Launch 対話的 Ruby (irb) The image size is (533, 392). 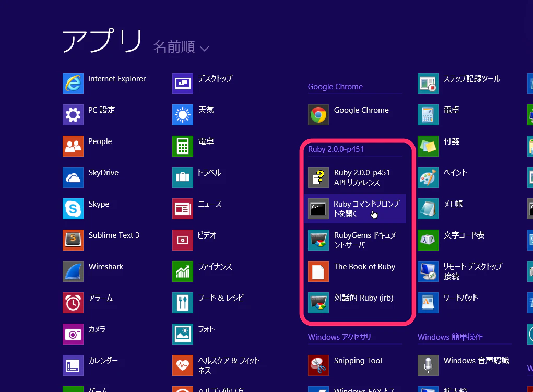[351, 303]
